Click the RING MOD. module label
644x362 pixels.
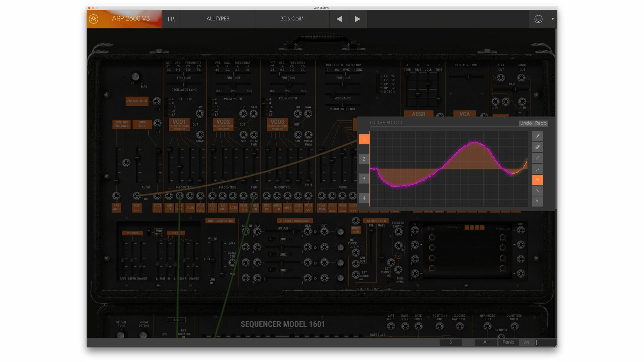coord(142,124)
